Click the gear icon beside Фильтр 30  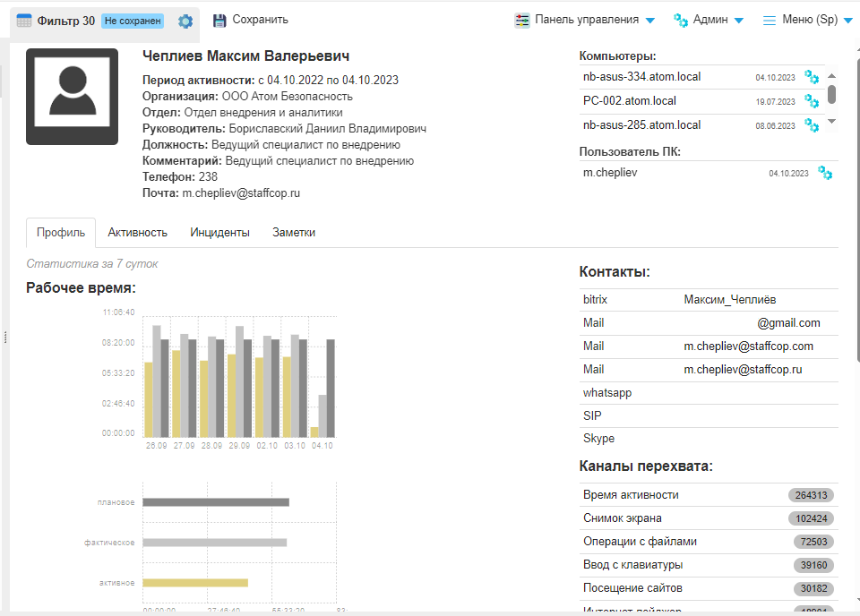click(185, 21)
